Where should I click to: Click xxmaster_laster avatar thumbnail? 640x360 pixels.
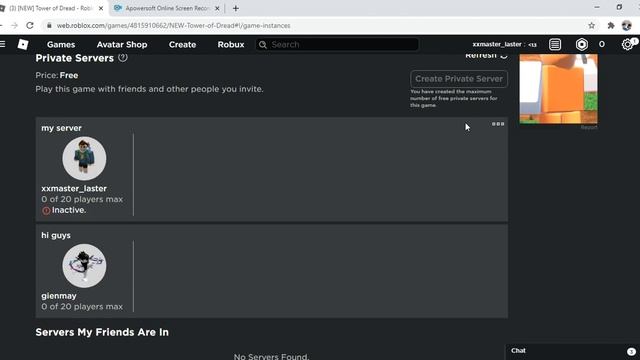click(x=84, y=158)
